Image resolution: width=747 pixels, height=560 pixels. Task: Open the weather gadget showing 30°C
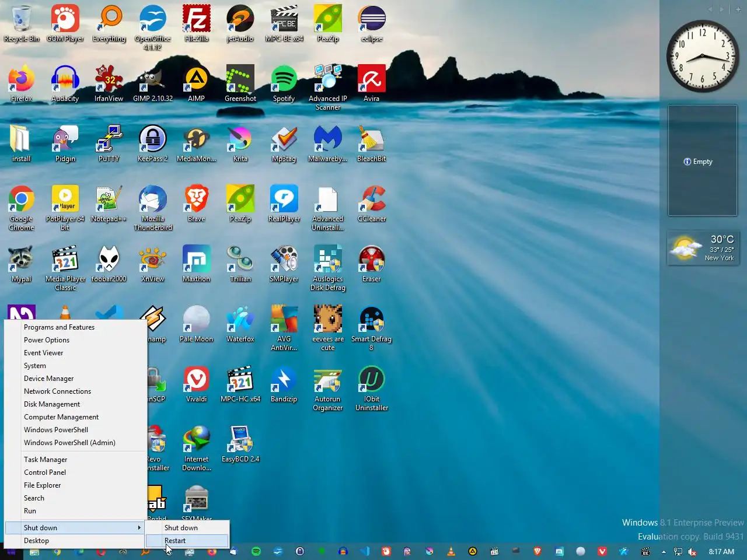tap(703, 248)
